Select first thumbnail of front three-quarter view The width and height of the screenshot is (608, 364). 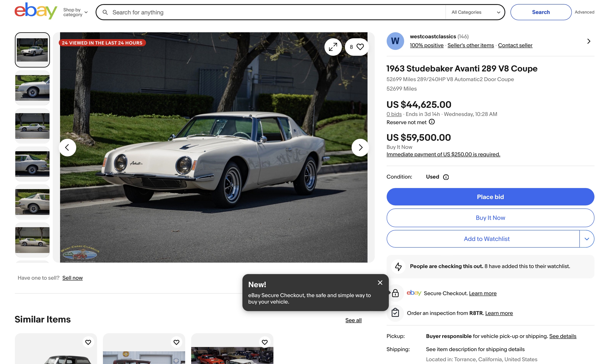[32, 50]
